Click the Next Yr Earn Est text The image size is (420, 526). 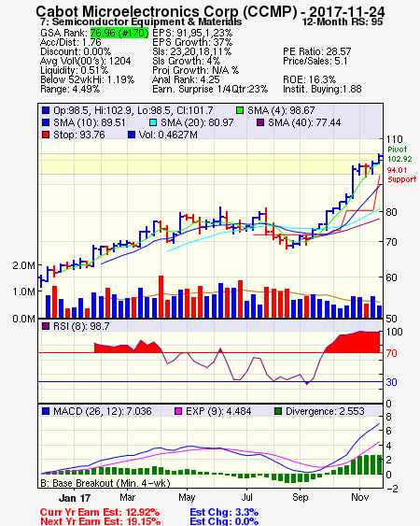100,521
